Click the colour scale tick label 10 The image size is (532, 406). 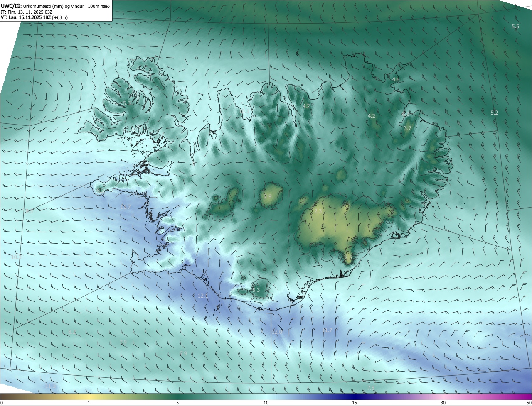266,403
